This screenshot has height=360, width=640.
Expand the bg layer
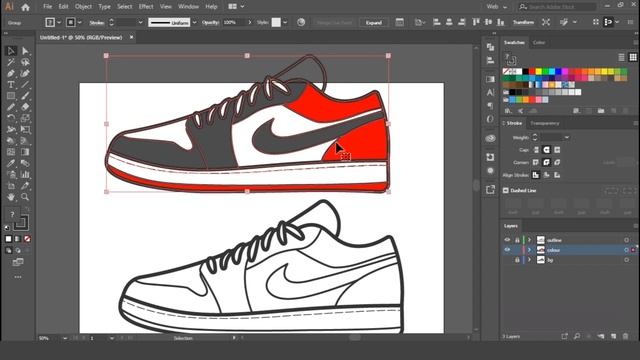click(529, 260)
